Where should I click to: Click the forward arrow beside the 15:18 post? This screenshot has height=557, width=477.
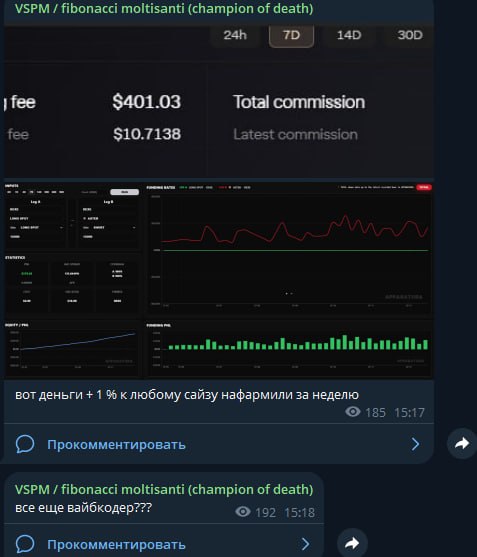[x=352, y=543]
